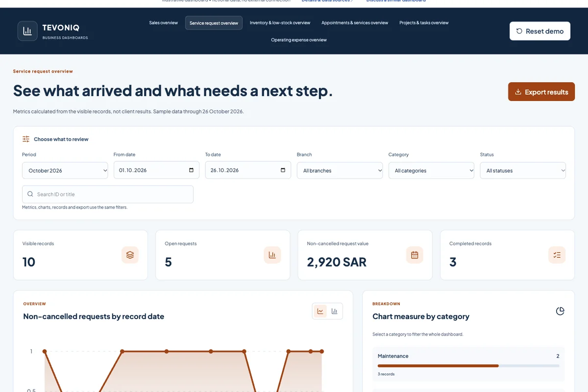Open Operating expense overview tab
This screenshot has height=392, width=588.
coord(299,40)
